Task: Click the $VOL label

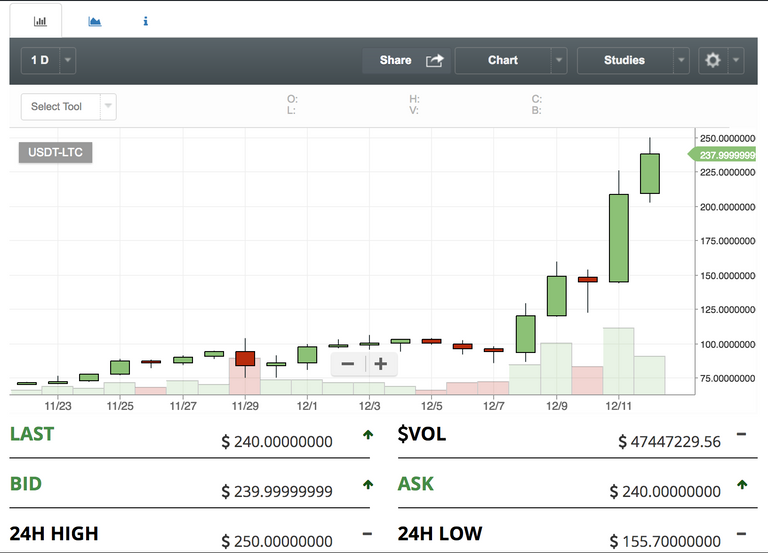Action: tap(422, 434)
